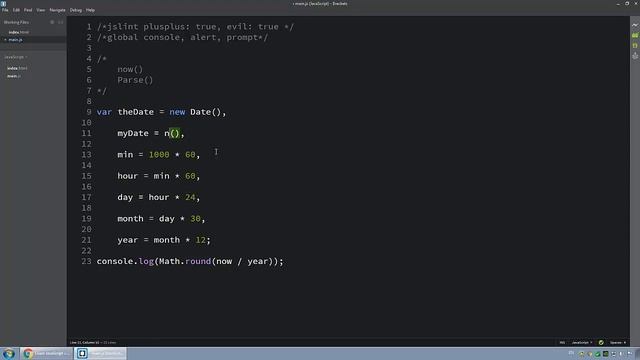This screenshot has height=360, width=640.
Task: Select main.js in Working Files
Action: pyautogui.click(x=16, y=40)
